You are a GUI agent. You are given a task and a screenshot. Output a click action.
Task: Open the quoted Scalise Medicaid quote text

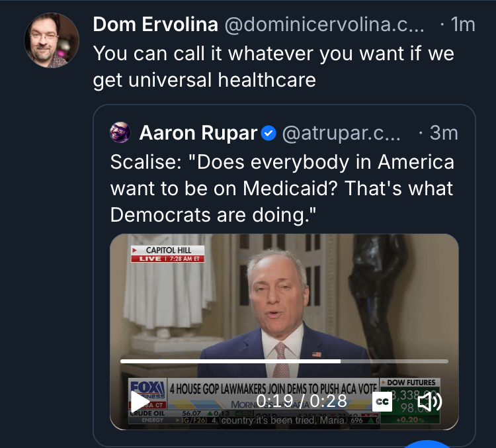[x=282, y=188]
